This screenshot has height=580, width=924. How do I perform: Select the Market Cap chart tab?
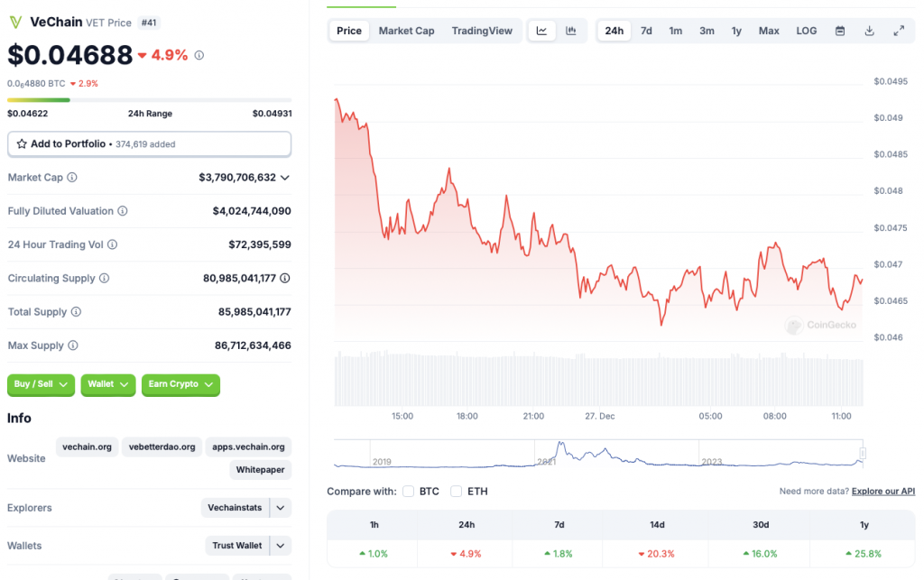tap(406, 31)
